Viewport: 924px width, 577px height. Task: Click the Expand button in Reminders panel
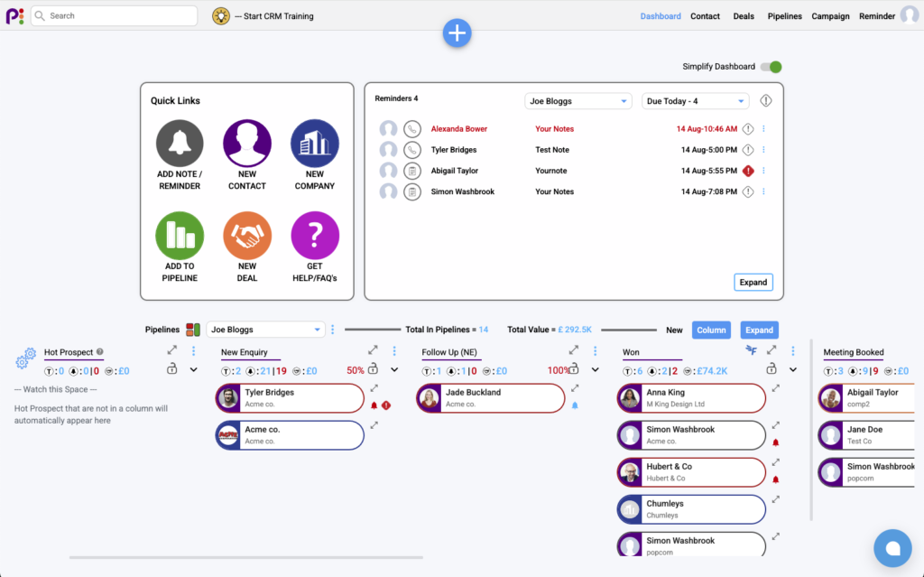753,283
